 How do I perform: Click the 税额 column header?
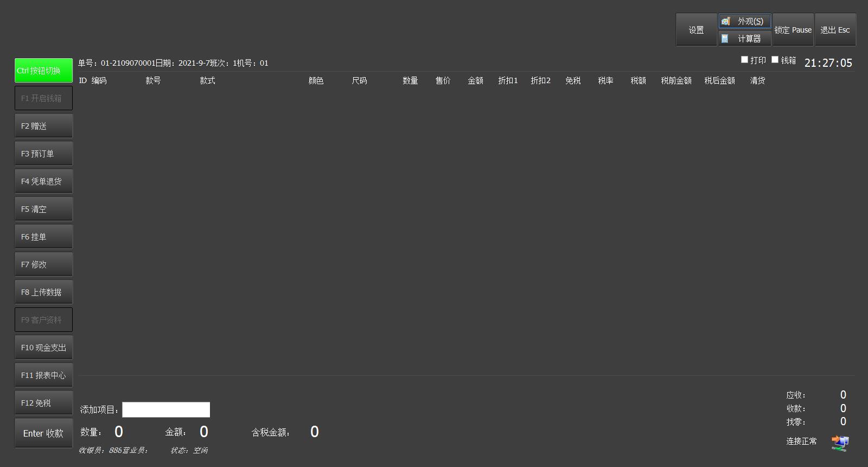point(638,80)
